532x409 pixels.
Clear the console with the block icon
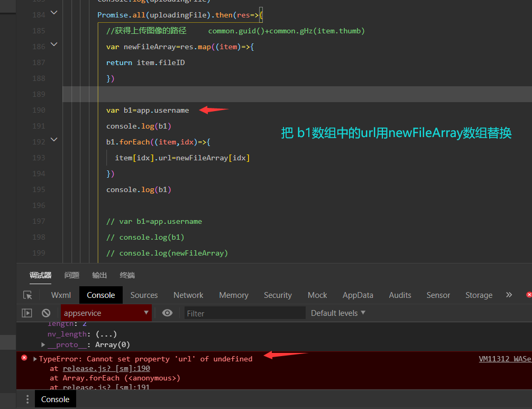(x=46, y=313)
